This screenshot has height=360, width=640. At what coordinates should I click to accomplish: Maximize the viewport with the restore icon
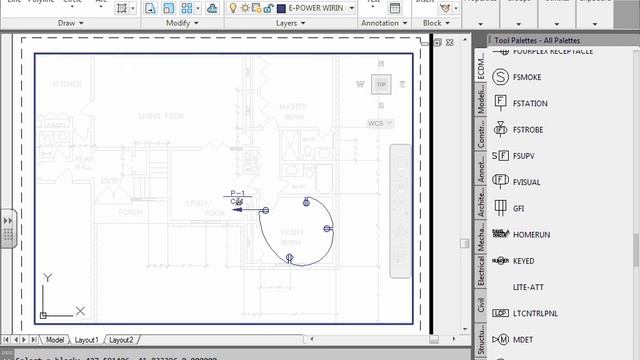pos(438,42)
